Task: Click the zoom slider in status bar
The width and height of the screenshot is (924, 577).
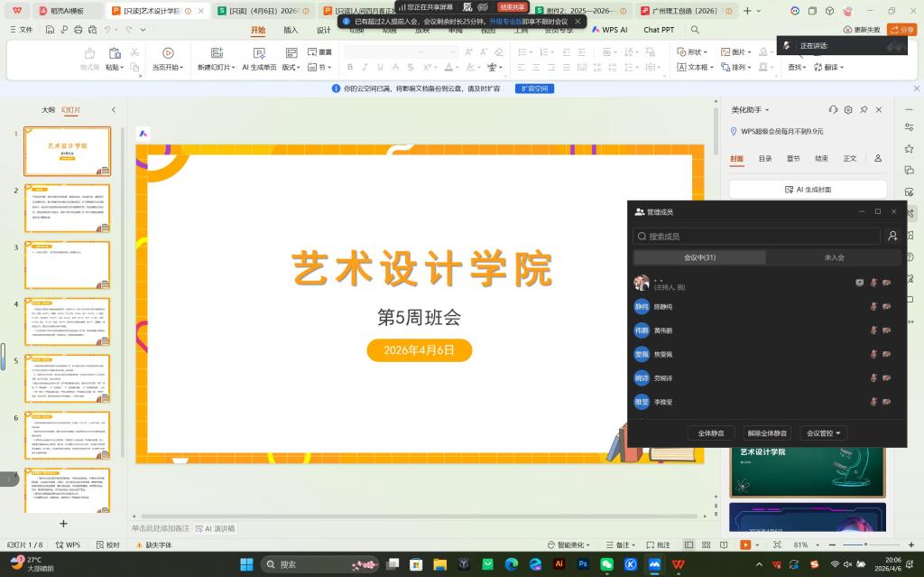Action: click(x=864, y=545)
